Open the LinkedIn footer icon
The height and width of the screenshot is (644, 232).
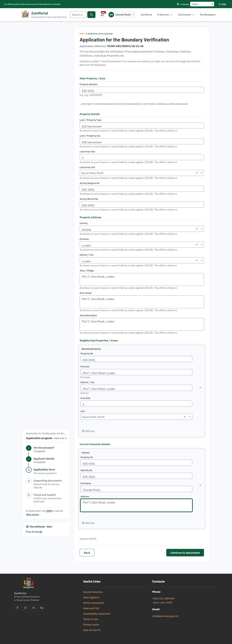pos(42,607)
